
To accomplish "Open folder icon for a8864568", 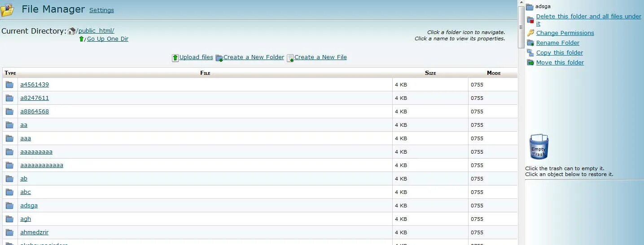I will (9, 112).
